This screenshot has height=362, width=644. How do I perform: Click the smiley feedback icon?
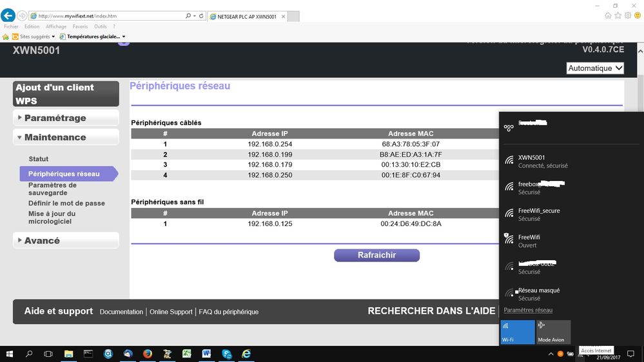tap(638, 15)
